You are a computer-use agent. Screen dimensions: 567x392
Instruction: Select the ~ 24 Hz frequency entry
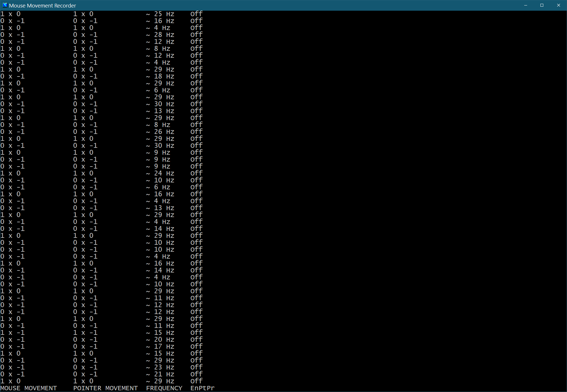(x=160, y=173)
